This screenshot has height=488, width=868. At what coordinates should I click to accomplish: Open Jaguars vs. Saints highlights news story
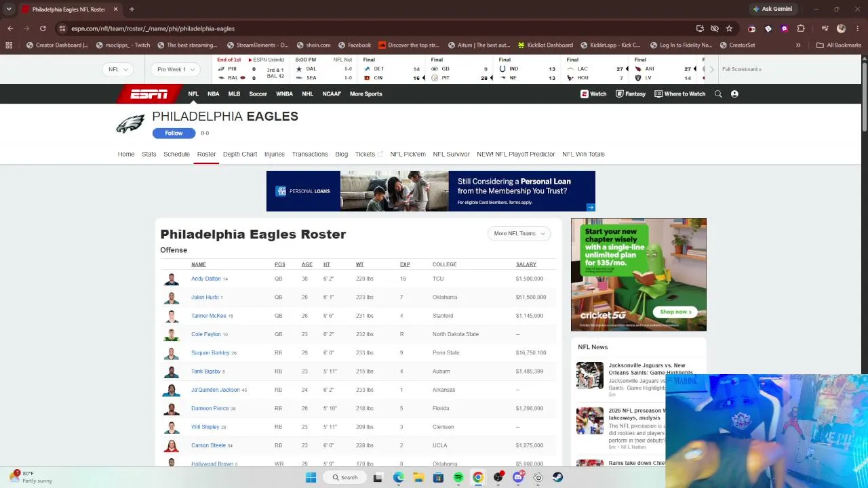click(650, 369)
